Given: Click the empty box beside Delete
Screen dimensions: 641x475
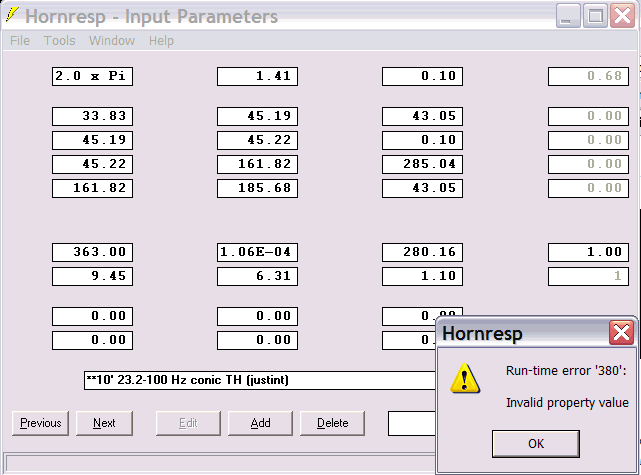Looking at the screenshot, I should coord(412,423).
